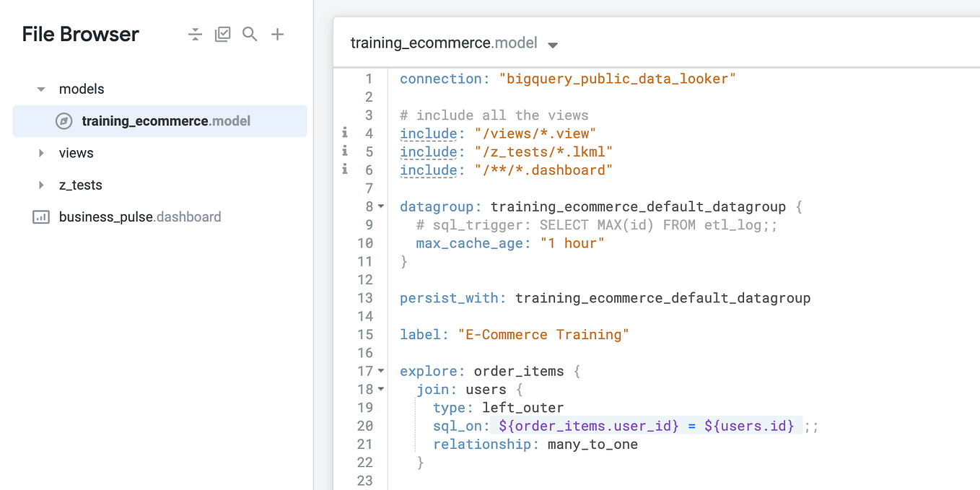Screen dimensions: 980x490
Task: Click the search icon in File Browser
Action: click(x=250, y=34)
